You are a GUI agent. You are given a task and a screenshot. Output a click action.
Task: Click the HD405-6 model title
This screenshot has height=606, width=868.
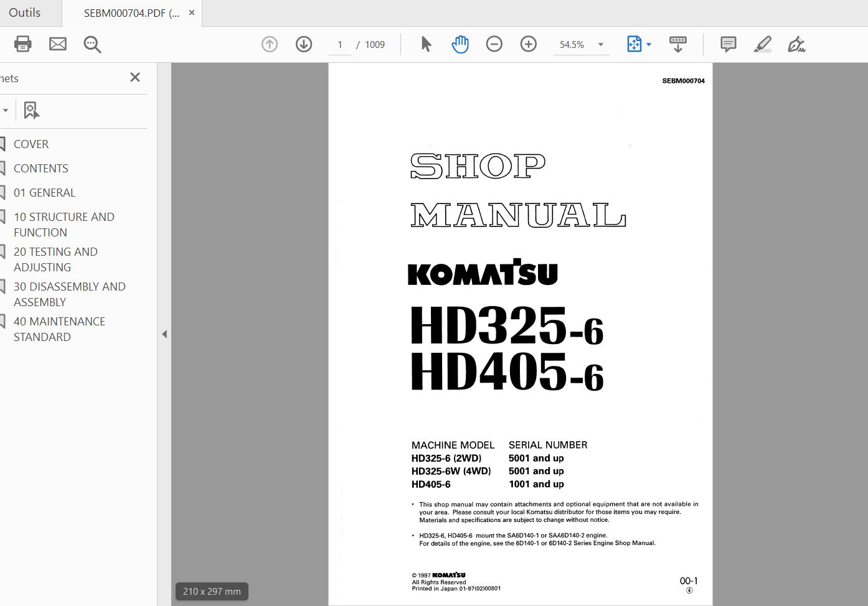(x=507, y=372)
